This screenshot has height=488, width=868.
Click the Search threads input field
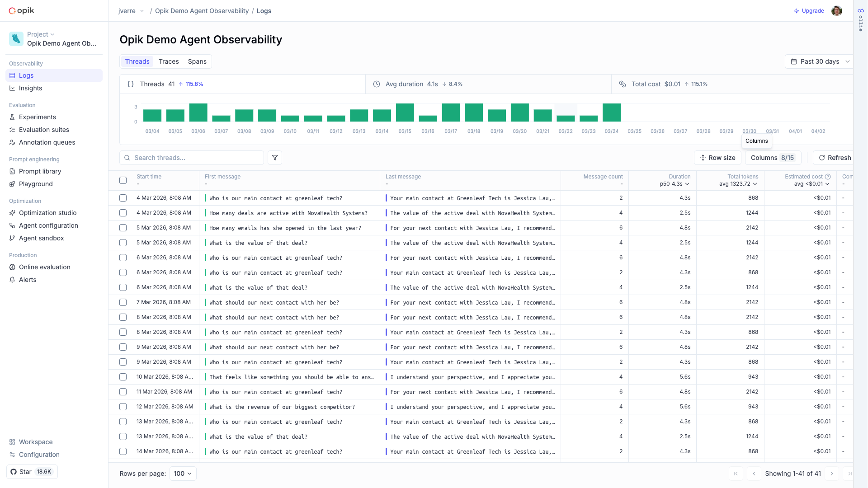click(197, 158)
